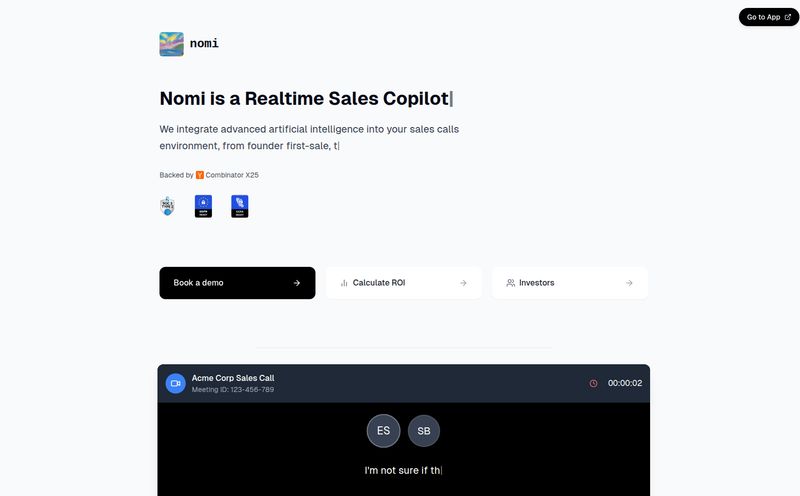Click the red clock timer icon

[593, 383]
